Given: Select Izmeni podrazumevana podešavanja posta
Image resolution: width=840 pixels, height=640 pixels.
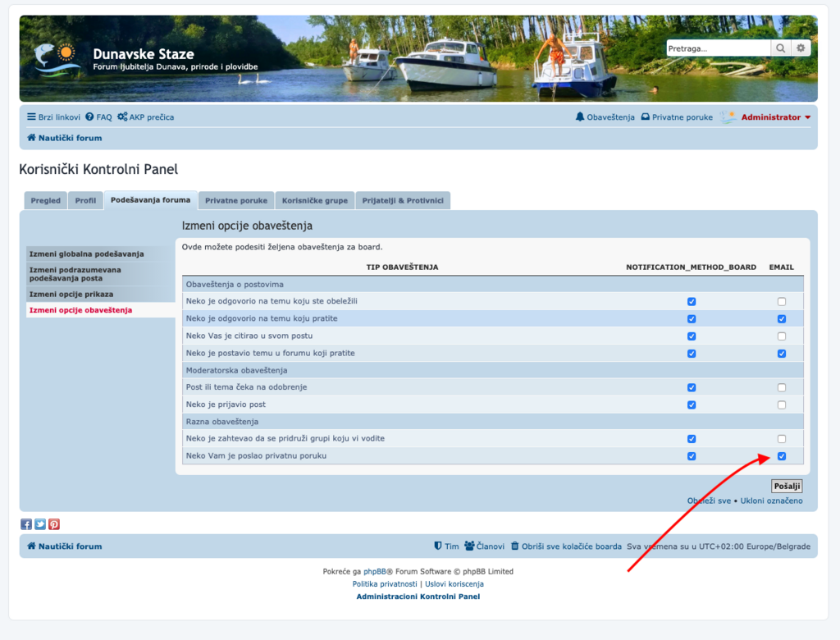Looking at the screenshot, I should coord(100,274).
